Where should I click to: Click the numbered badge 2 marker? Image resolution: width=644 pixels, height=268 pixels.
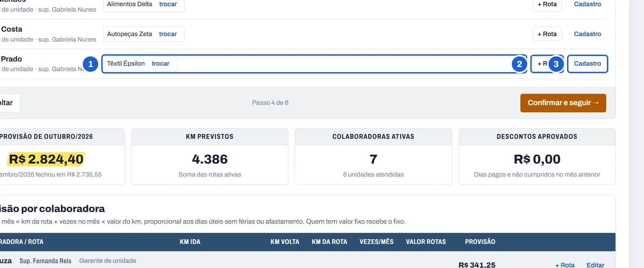pyautogui.click(x=519, y=64)
